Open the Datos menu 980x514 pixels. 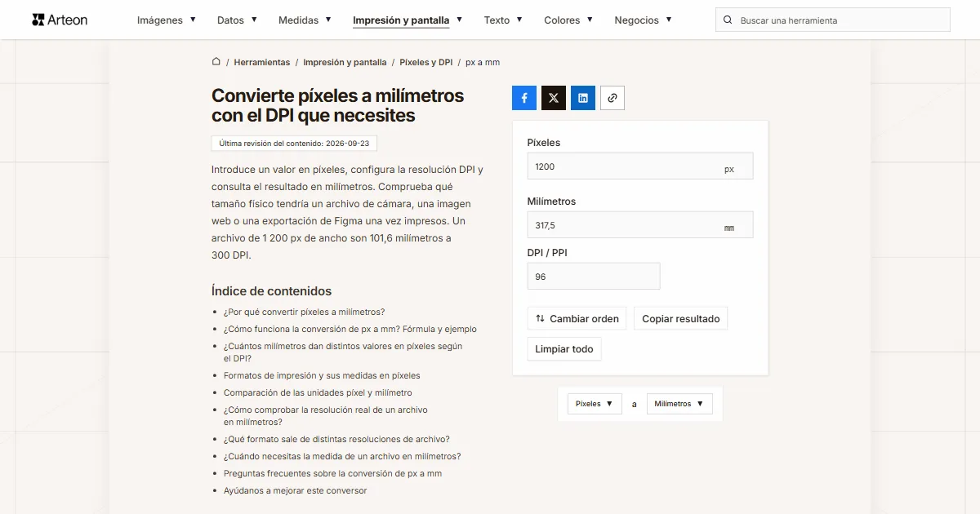pos(238,20)
